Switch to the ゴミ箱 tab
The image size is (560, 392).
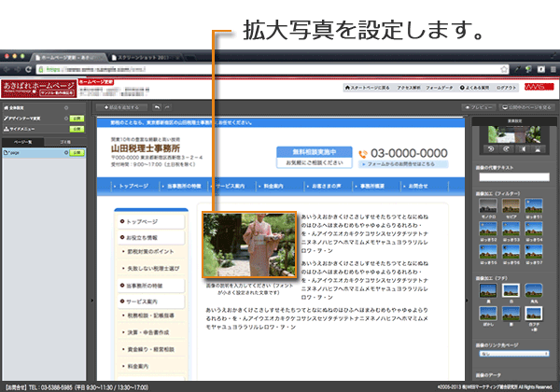pyautogui.click(x=66, y=140)
